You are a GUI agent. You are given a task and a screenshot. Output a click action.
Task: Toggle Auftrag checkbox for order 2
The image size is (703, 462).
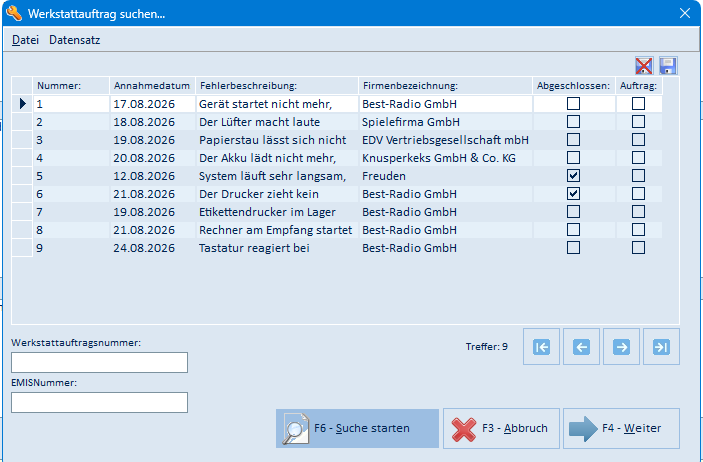tap(638, 122)
